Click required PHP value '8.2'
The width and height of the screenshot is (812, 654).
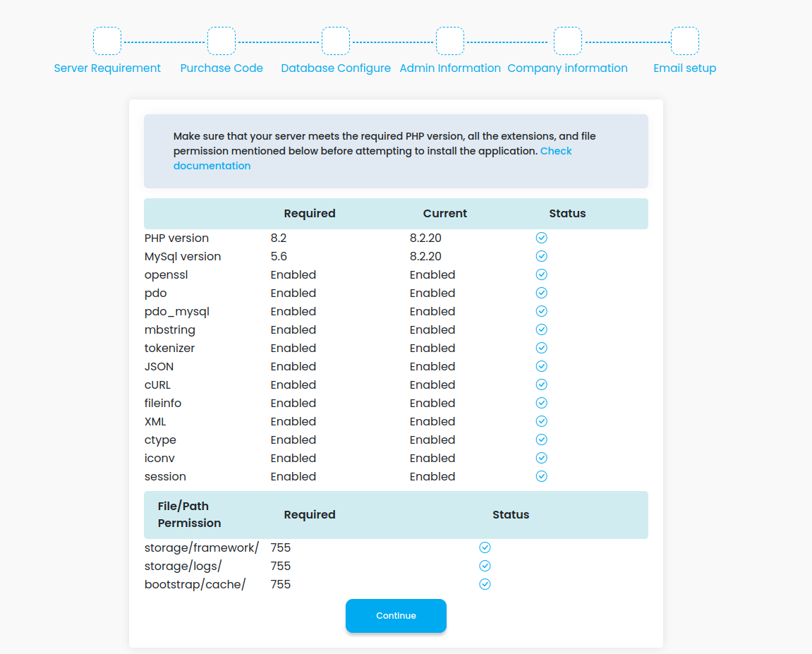pyautogui.click(x=279, y=238)
